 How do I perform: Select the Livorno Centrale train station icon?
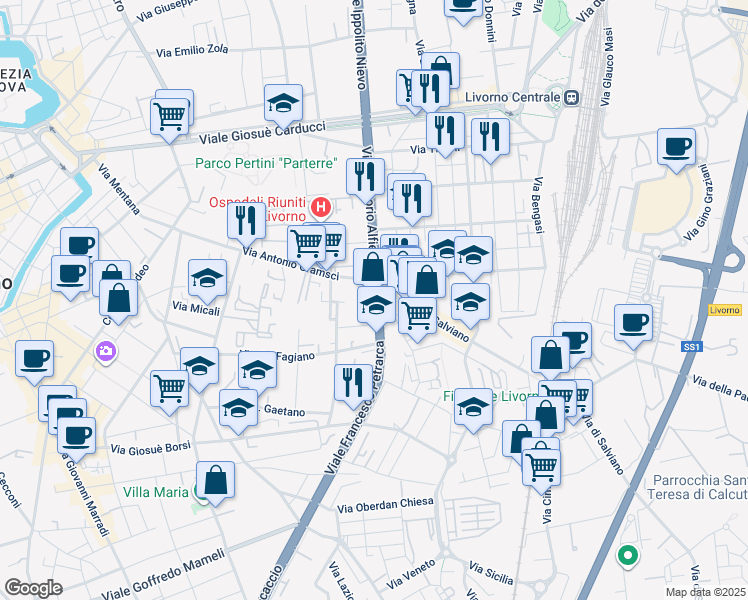[571, 98]
